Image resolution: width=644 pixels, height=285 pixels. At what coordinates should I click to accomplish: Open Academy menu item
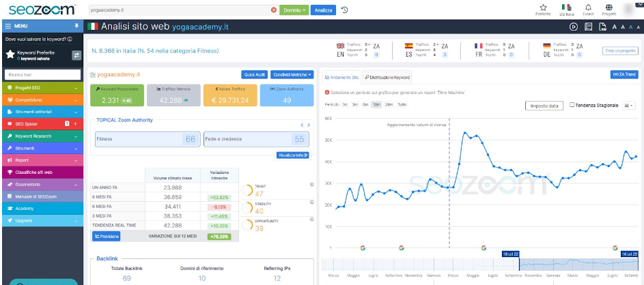(43, 209)
